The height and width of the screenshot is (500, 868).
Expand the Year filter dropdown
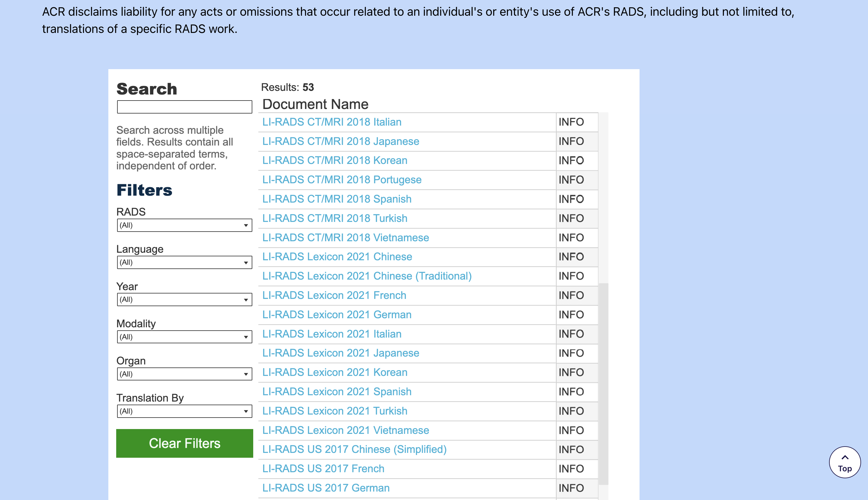pos(184,300)
